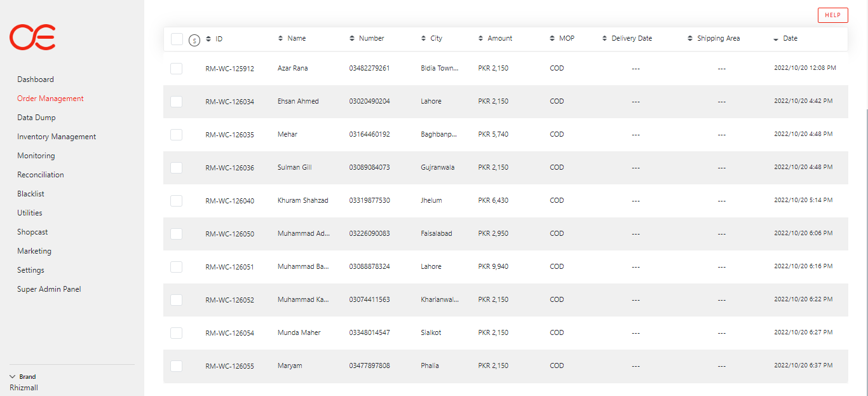
Task: Open the Super Admin Panel link
Action: point(49,289)
